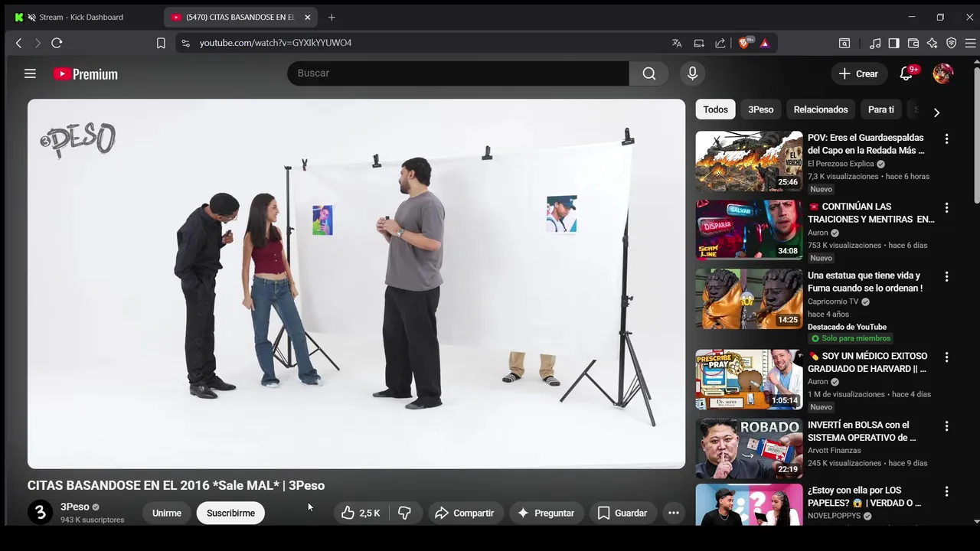Open options for CONTINÚAN LAS TRAICIONES video
The image size is (980, 551).
[946, 208]
